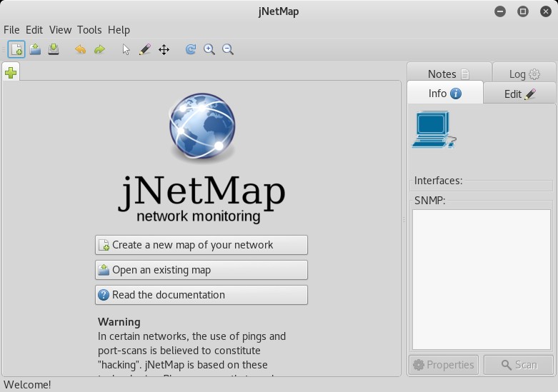
Task: Switch to the Log tab
Action: pos(524,72)
